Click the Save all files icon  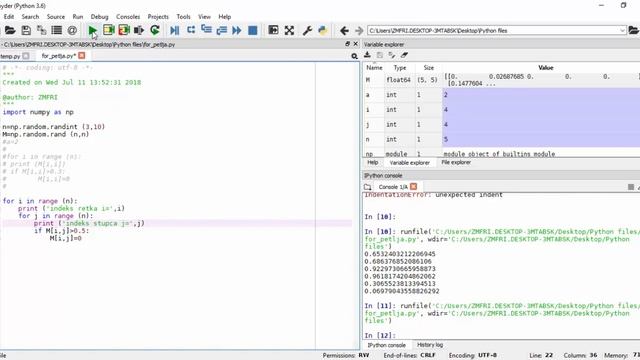pos(41,30)
